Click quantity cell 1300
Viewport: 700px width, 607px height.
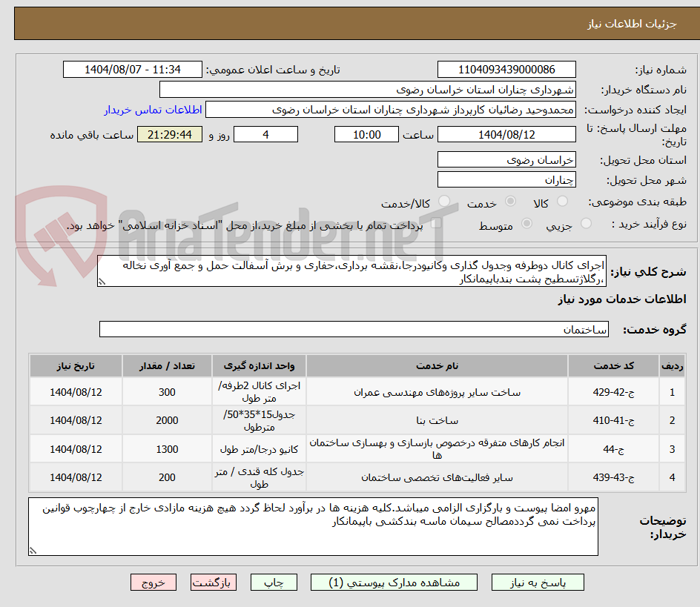pyautogui.click(x=167, y=449)
